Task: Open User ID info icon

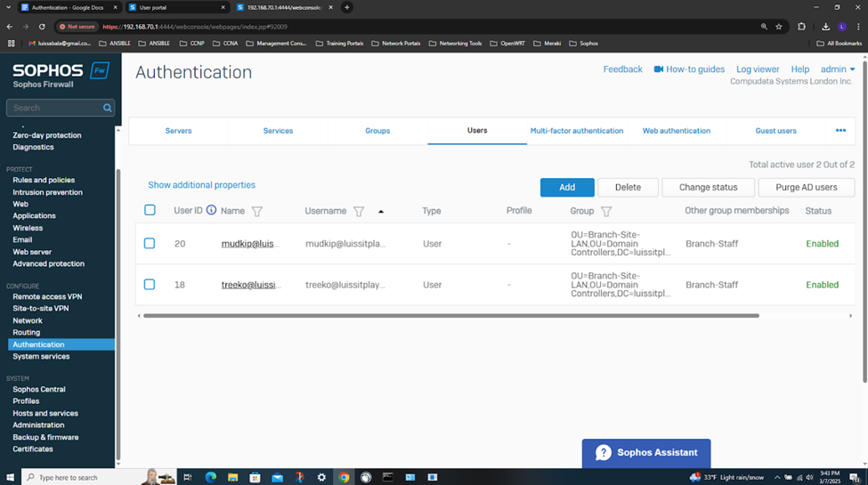Action: coord(212,210)
